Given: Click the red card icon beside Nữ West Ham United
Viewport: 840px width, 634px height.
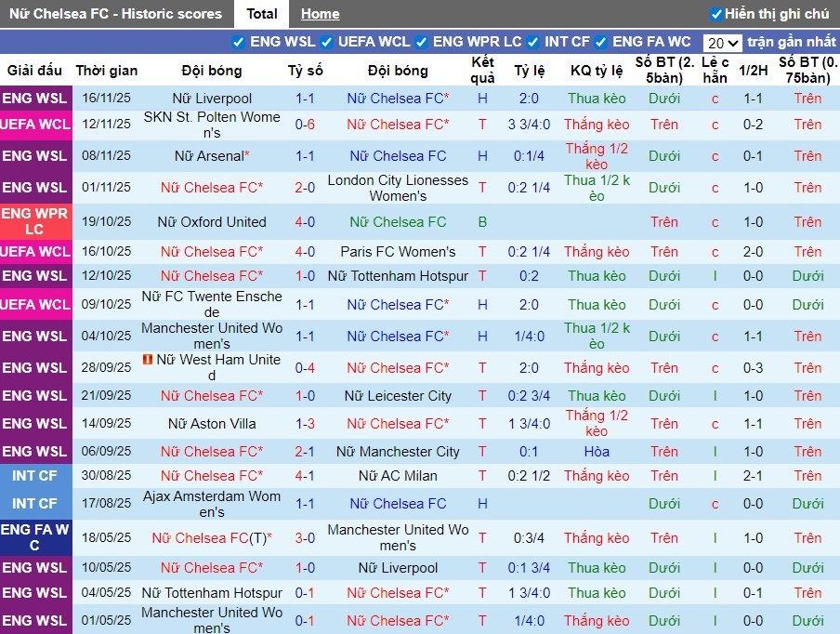Looking at the screenshot, I should point(148,360).
